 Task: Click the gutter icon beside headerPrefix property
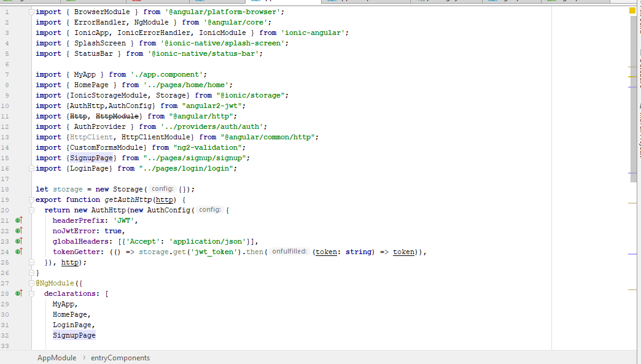18,220
